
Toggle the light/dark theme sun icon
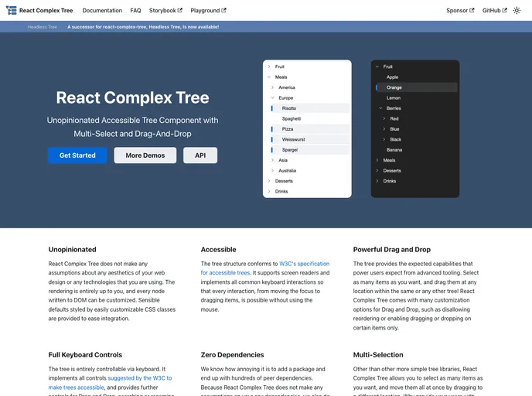(517, 11)
